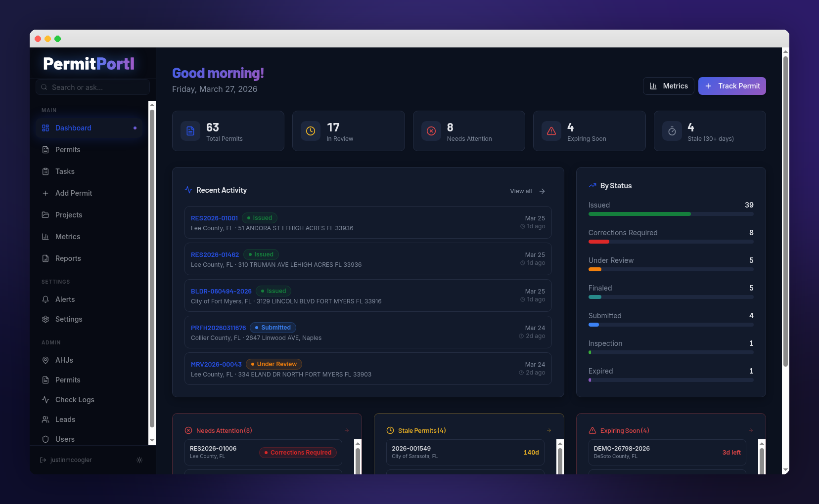Click the Expired status label

[x=600, y=371]
